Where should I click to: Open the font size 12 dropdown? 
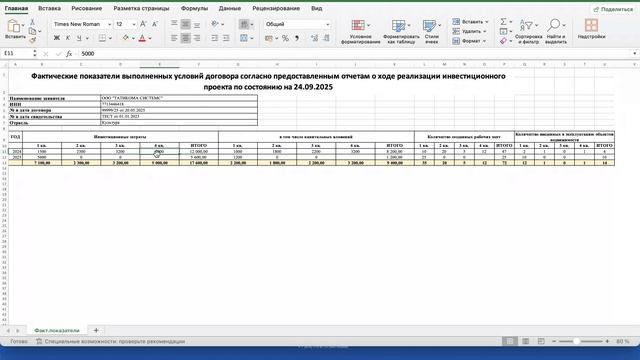click(134, 24)
